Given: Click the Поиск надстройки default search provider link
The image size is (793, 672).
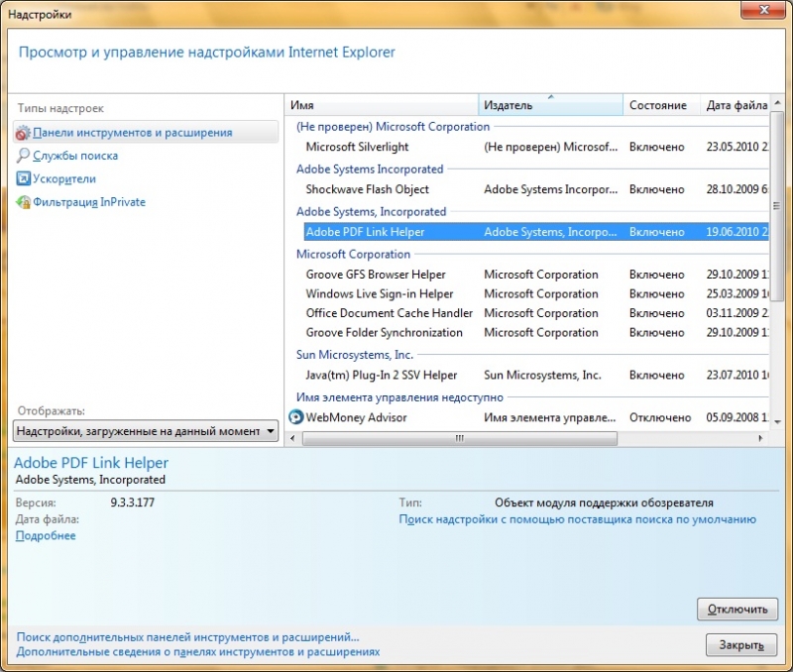Looking at the screenshot, I should [577, 519].
